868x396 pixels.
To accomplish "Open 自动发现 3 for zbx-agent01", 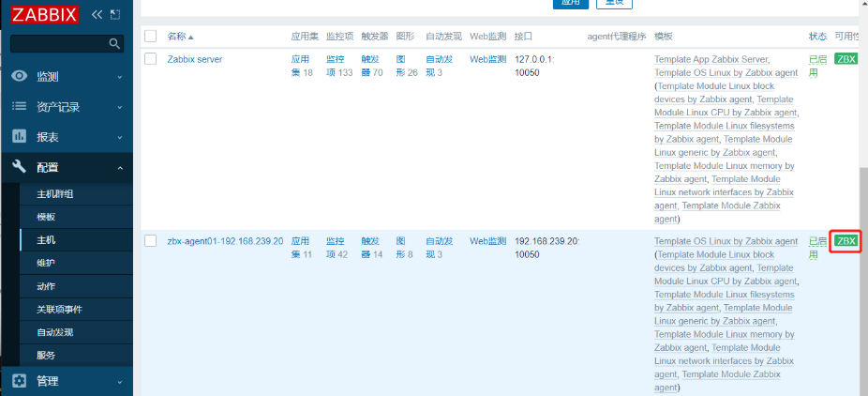I will [440, 248].
